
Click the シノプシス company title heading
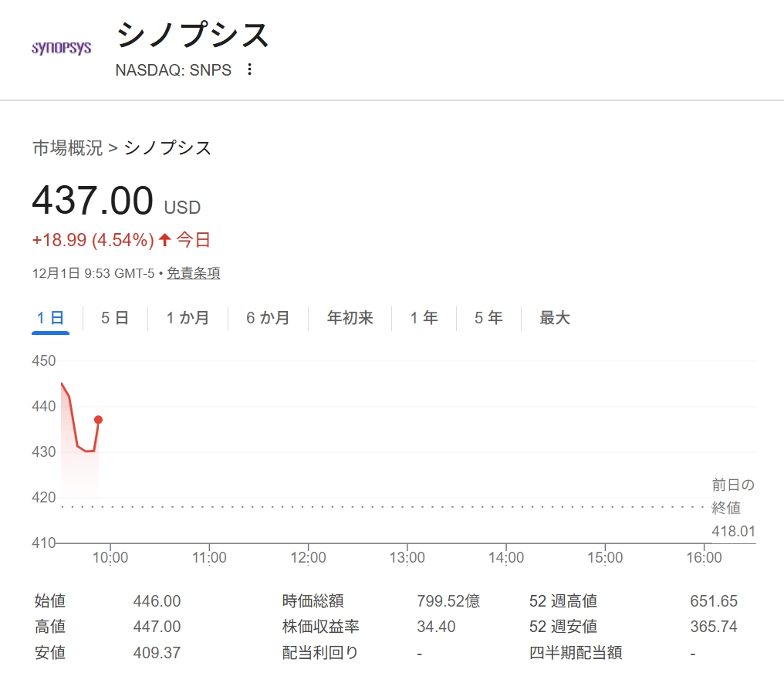pyautogui.click(x=192, y=35)
